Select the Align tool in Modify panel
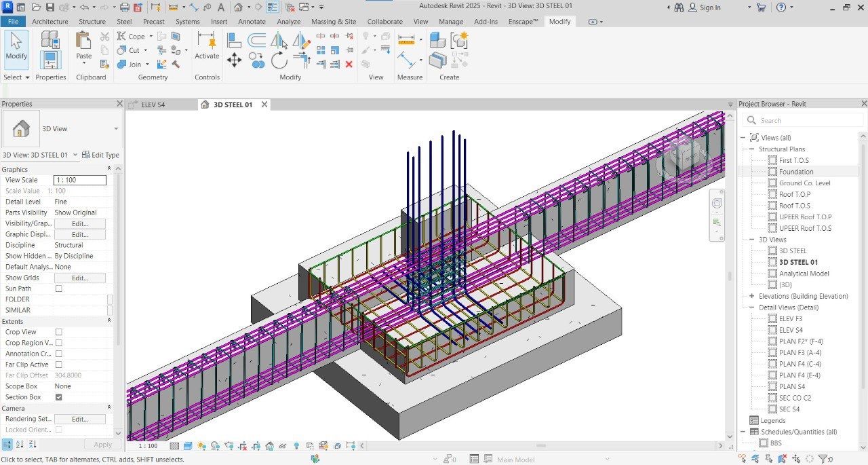868x465 pixels. [234, 41]
